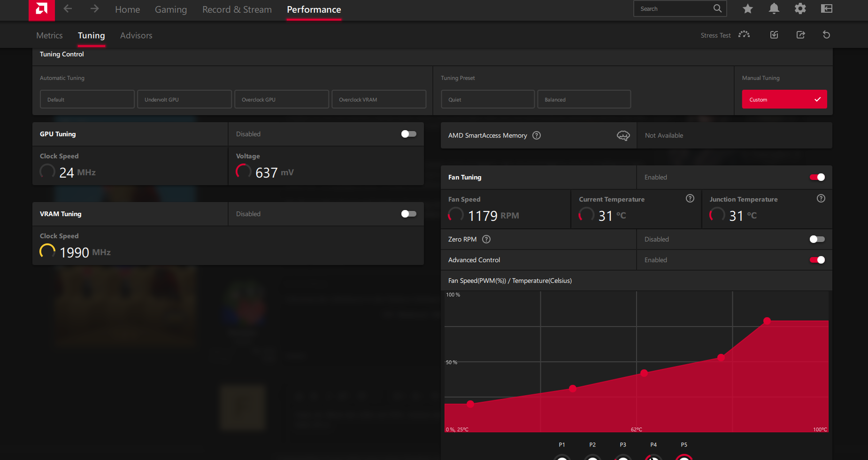Click the SmartAccess Memory brain icon
Screen dimensions: 868x460
point(623,135)
